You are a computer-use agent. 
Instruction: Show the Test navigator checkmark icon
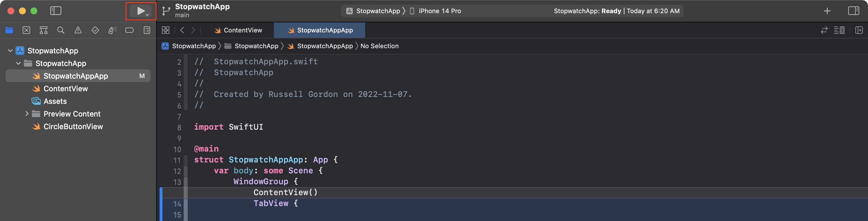click(x=95, y=30)
